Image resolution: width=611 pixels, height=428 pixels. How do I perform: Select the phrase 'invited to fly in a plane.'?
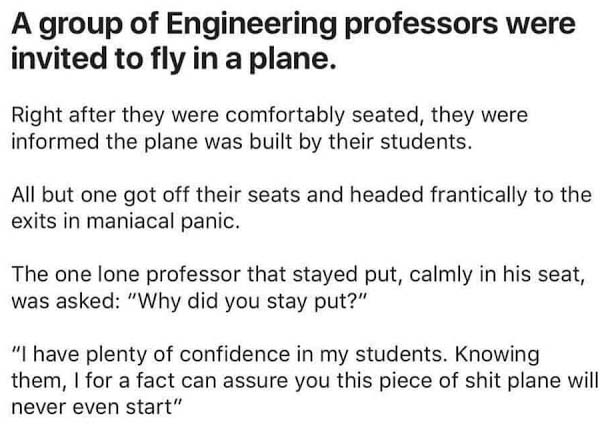173,60
